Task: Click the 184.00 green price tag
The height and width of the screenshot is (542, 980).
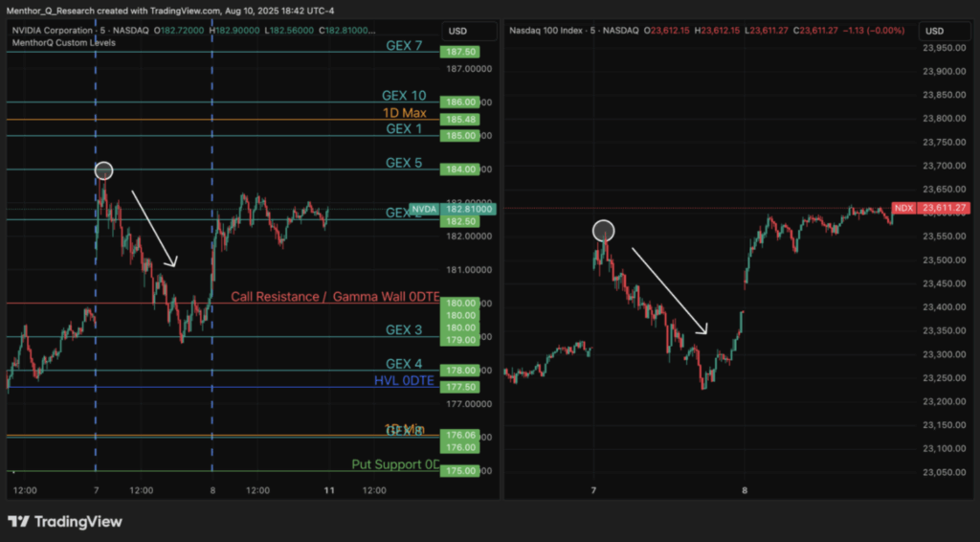Action: (460, 169)
